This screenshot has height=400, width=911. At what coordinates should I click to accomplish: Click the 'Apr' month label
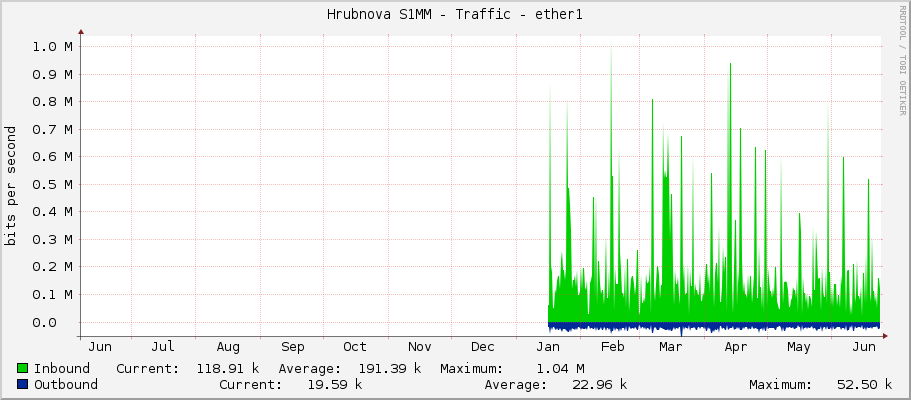(736, 347)
